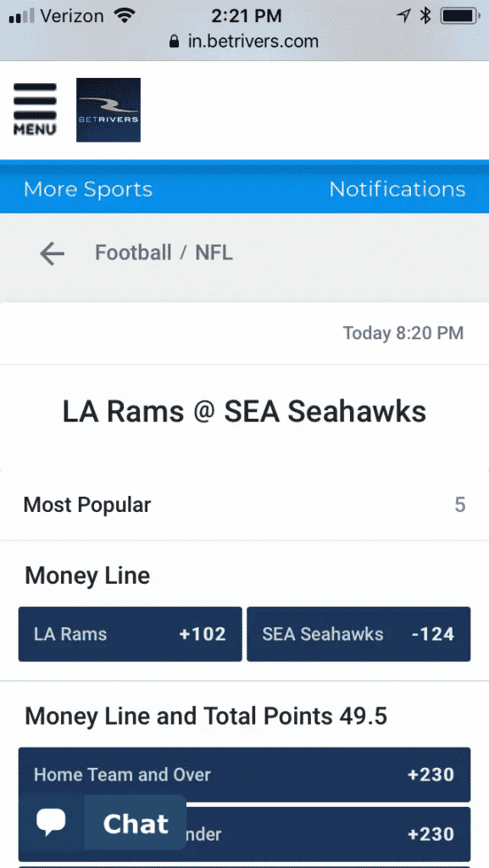Click the BetRivers logo

108,109
